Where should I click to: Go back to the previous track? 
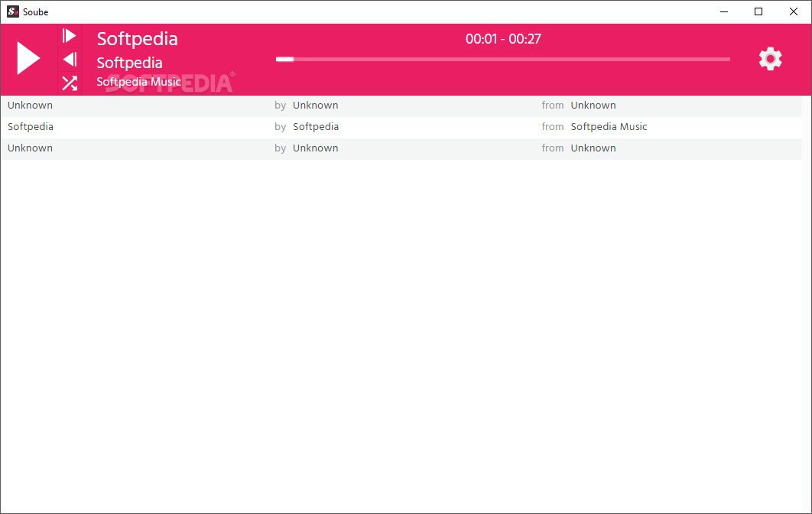(70, 59)
